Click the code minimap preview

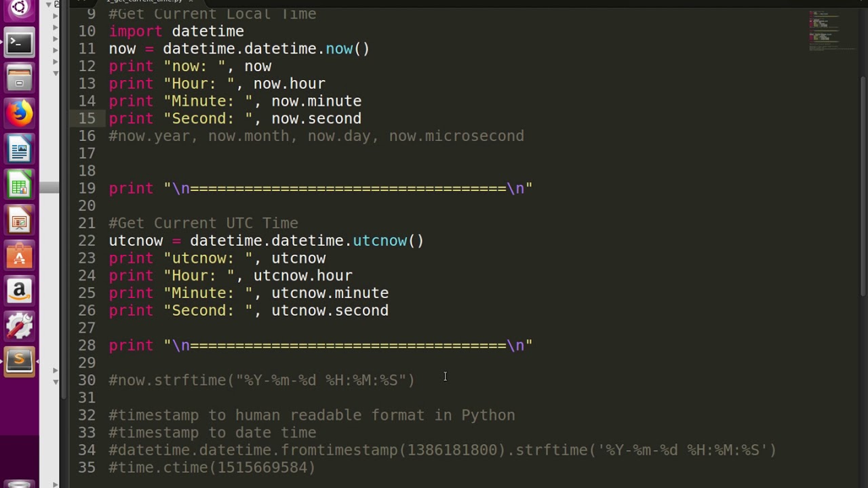click(823, 31)
